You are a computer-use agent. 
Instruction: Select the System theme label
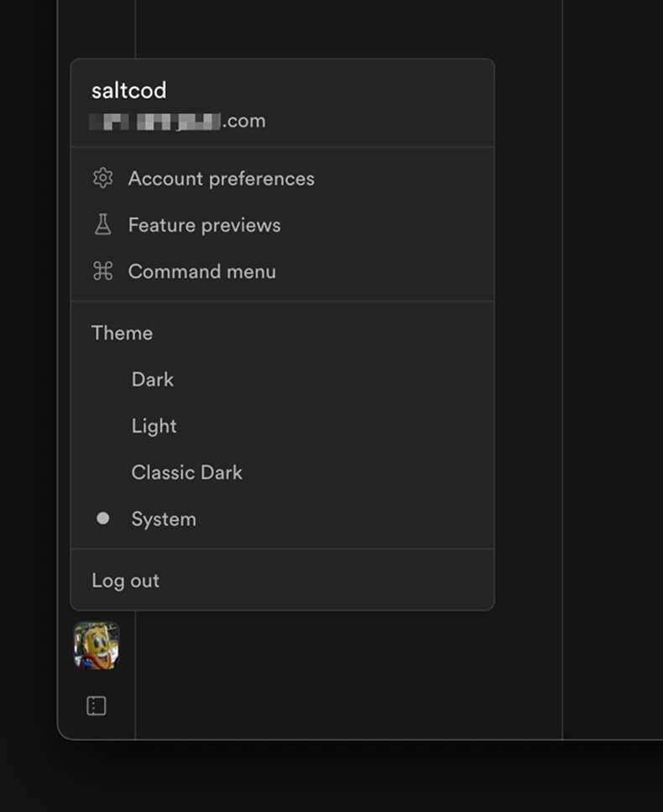tap(164, 519)
